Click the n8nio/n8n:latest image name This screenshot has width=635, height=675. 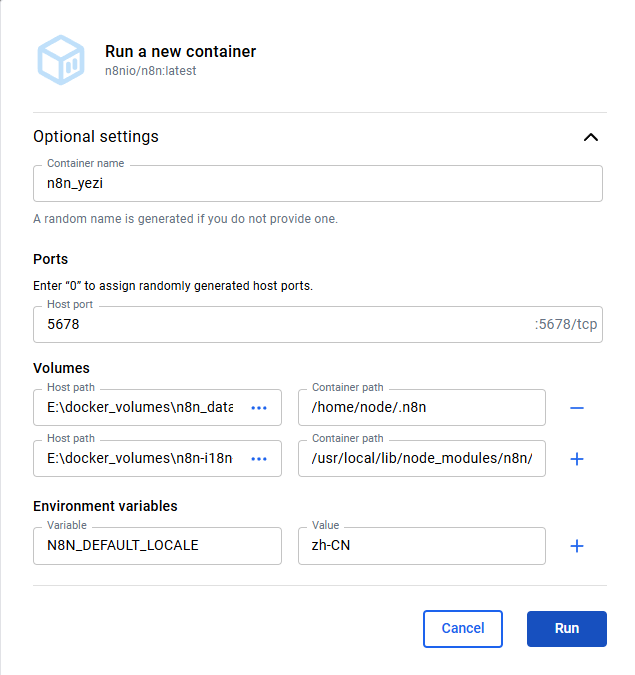click(x=150, y=71)
